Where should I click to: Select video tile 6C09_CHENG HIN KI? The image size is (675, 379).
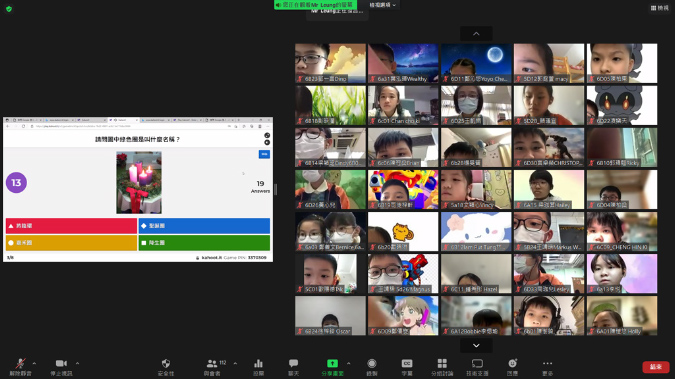click(x=622, y=232)
